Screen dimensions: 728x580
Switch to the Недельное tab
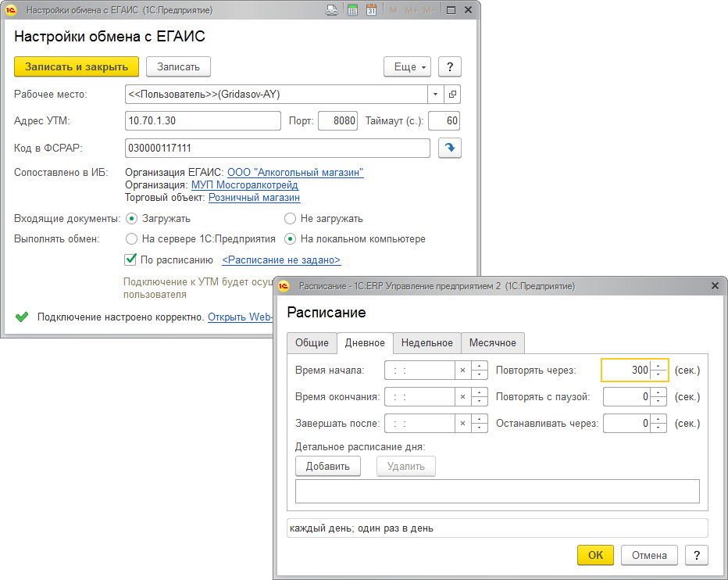tap(427, 343)
